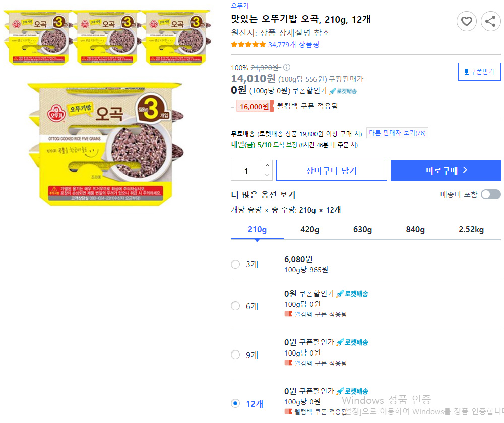The image size is (504, 423).
Task: Switch to the 2.52kg weight tab
Action: tap(471, 229)
